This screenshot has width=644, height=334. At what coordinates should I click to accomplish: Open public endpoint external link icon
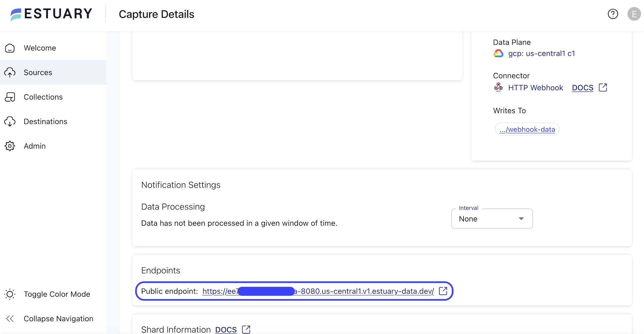pyautogui.click(x=443, y=291)
